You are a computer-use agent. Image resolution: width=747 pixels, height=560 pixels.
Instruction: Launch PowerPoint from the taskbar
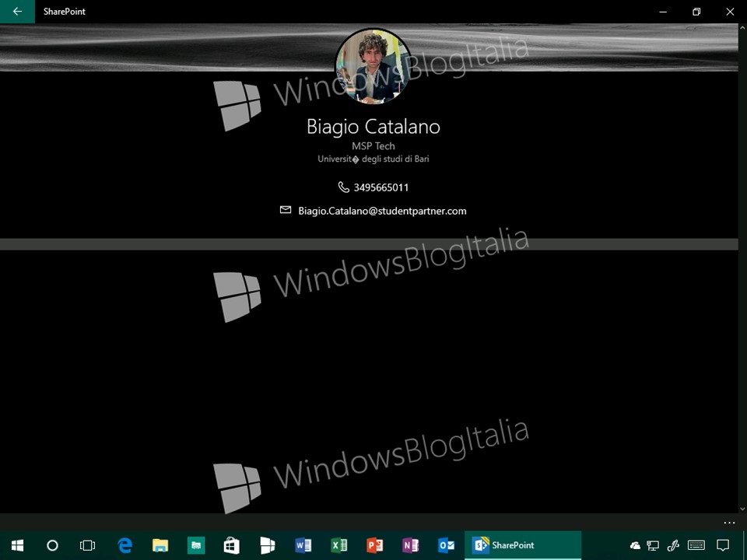[374, 545]
